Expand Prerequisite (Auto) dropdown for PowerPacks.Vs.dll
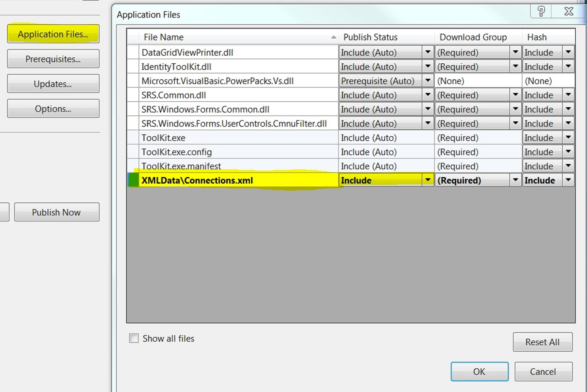Viewport: 587px width, 392px height. [x=428, y=81]
